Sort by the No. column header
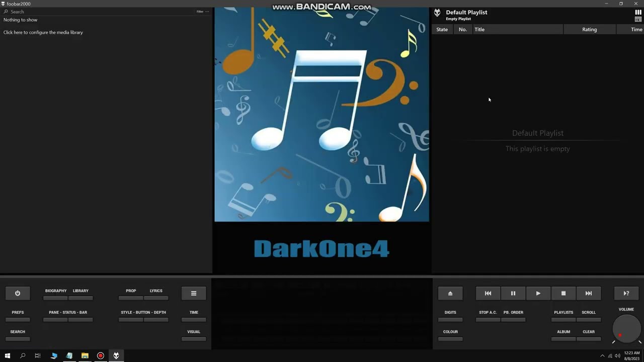The image size is (644, 362). (x=463, y=29)
